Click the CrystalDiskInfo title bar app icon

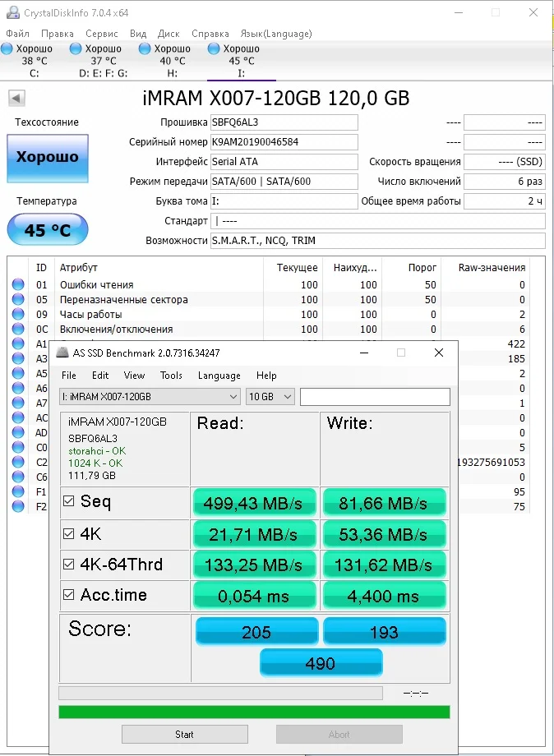[12, 12]
